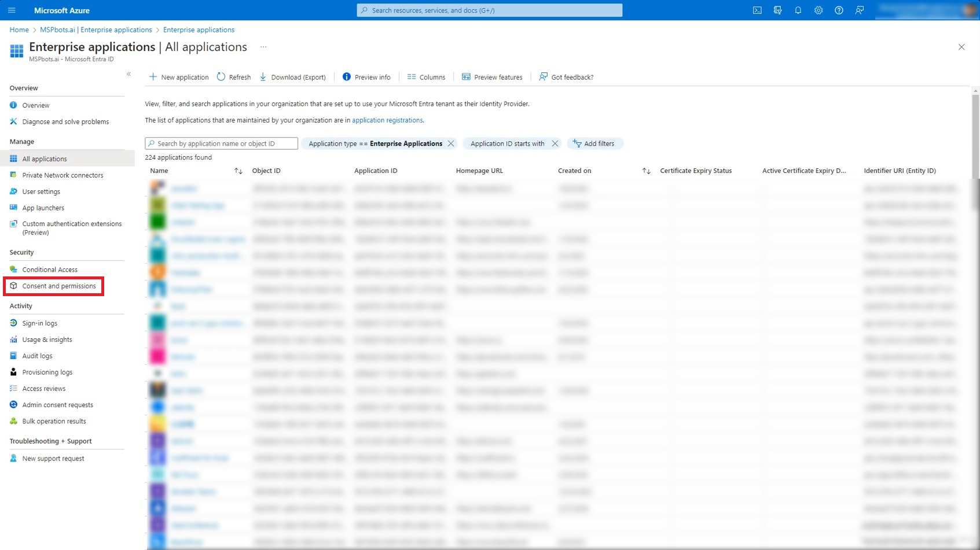980x550 pixels.
Task: Click the MSPbots.ai | Enterprise applications breadcrumb
Action: pyautogui.click(x=96, y=29)
